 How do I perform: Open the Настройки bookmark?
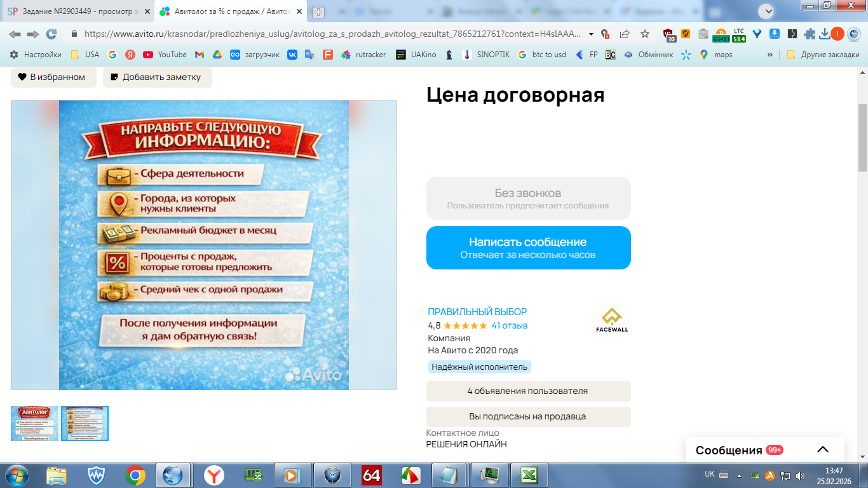coord(36,55)
